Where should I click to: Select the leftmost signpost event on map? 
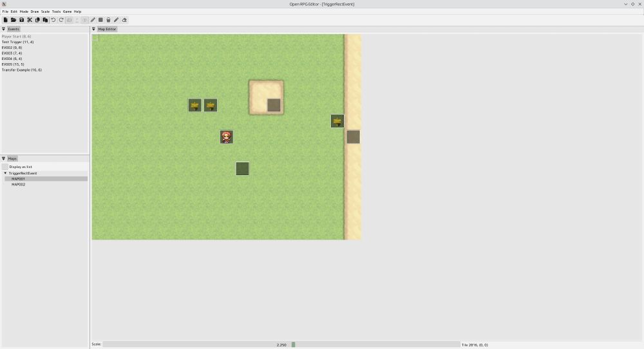pyautogui.click(x=194, y=105)
